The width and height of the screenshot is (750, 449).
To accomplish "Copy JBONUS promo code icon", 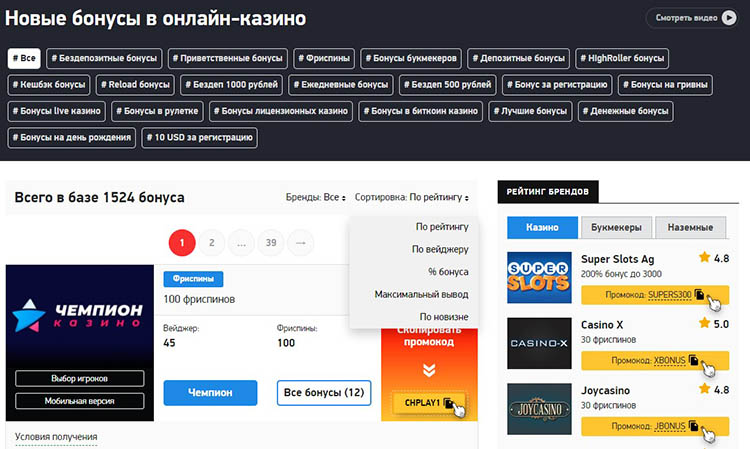I will pos(694,426).
